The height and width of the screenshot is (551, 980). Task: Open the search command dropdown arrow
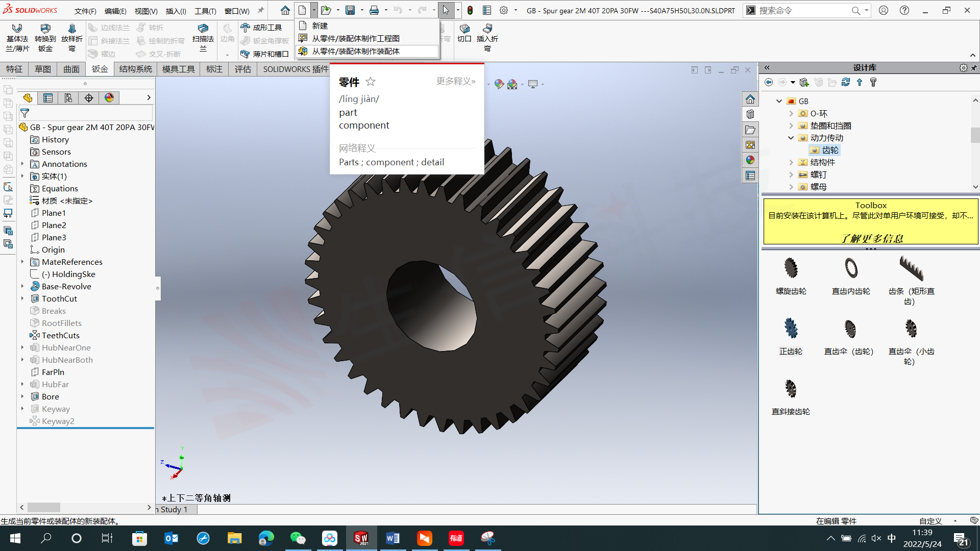coord(866,10)
